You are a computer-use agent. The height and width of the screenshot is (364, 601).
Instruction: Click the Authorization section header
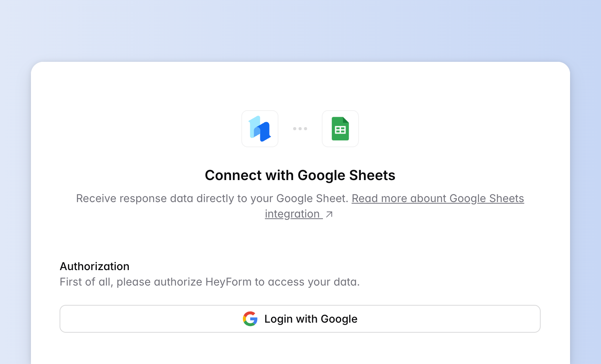pos(94,266)
